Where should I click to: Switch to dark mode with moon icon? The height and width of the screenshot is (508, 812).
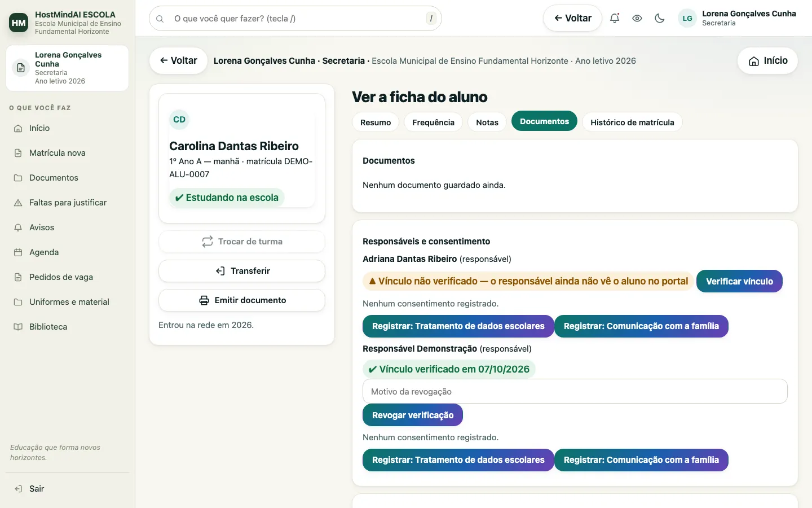[x=660, y=18]
